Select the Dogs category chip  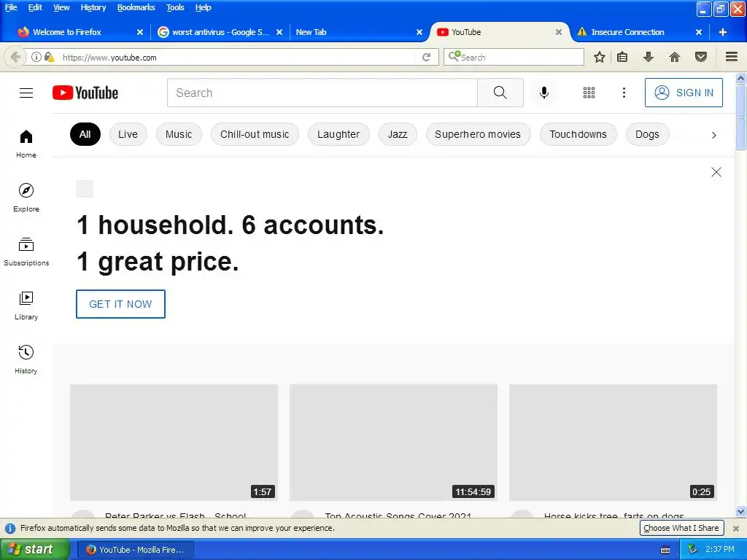pos(647,134)
